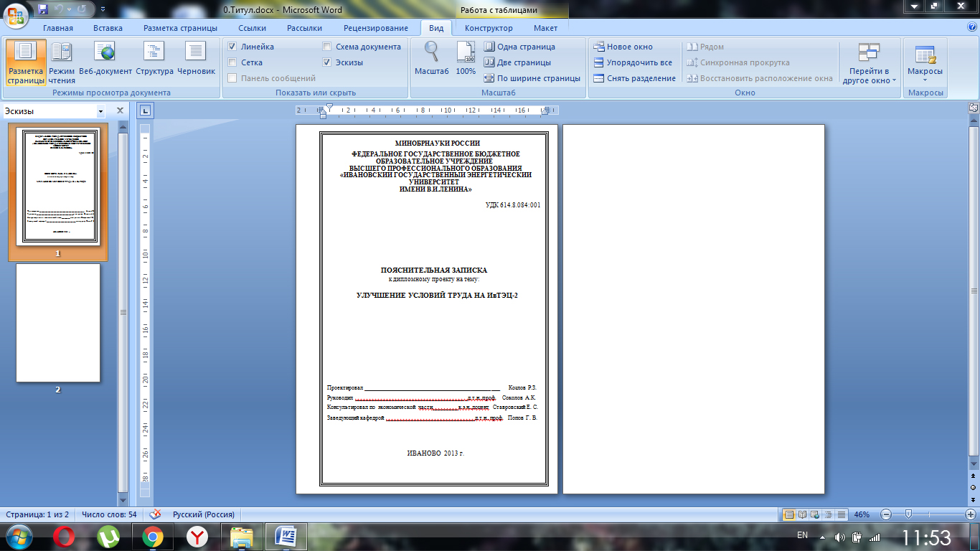This screenshot has width=980, height=551.
Task: Open File Explorer from the taskbar
Action: point(242,537)
